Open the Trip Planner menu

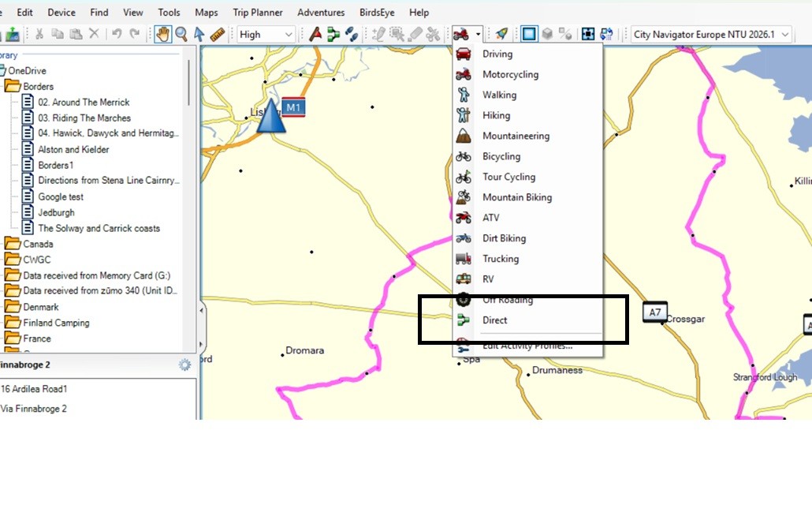[x=258, y=13]
